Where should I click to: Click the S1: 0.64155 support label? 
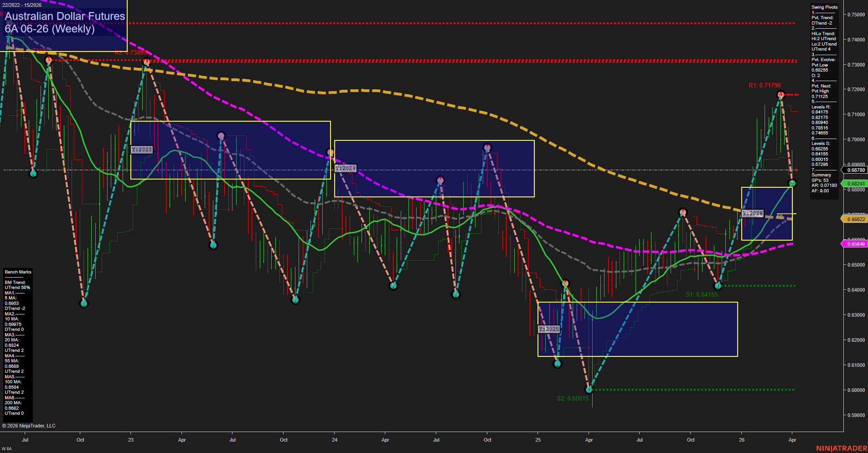pyautogui.click(x=702, y=294)
